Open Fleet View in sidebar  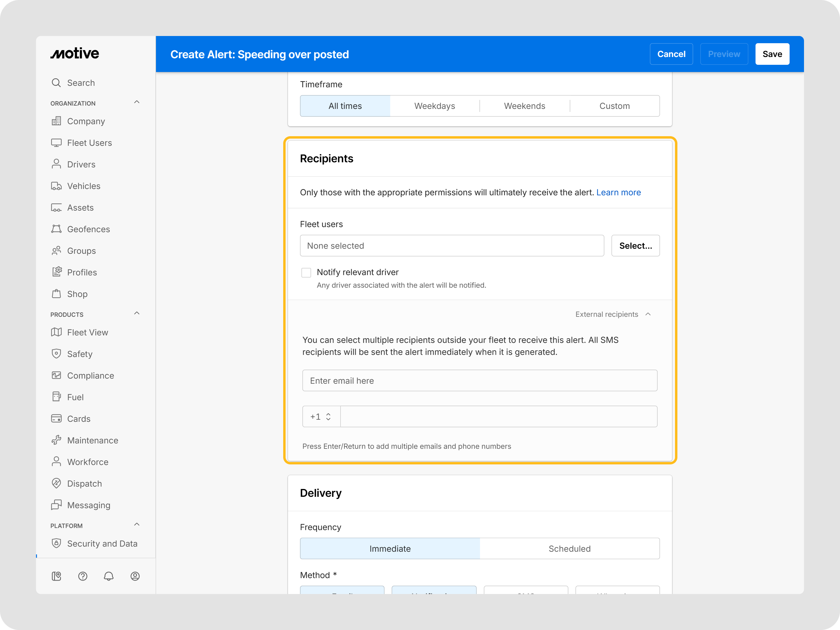tap(87, 332)
